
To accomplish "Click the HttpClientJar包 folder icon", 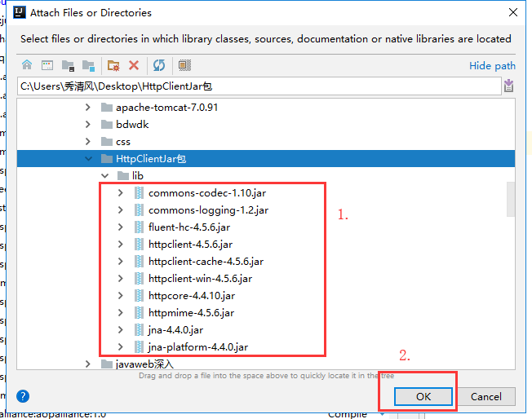I will [107, 159].
